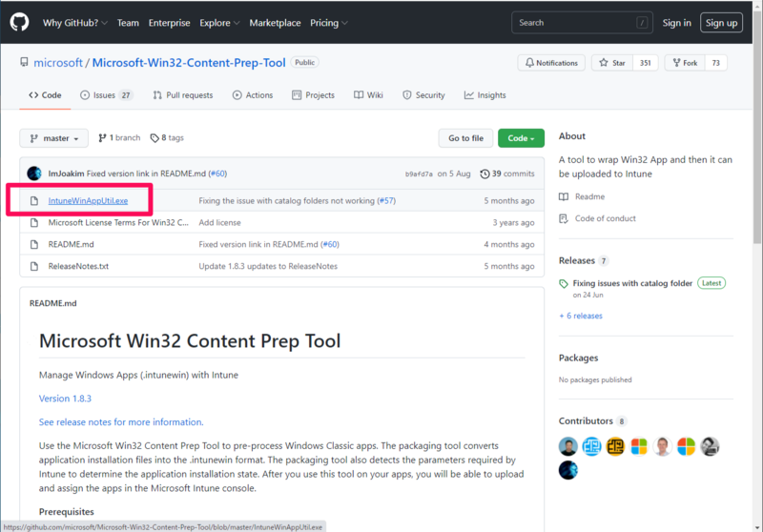Viewport: 763px width, 532px height.
Task: Open the ReleaseNotes.txt file
Action: (78, 267)
